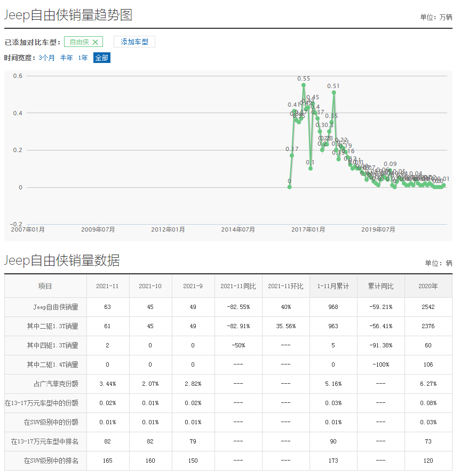Click the 1-11月累计 column header
Image resolution: width=460 pixels, height=476 pixels.
pyautogui.click(x=333, y=286)
